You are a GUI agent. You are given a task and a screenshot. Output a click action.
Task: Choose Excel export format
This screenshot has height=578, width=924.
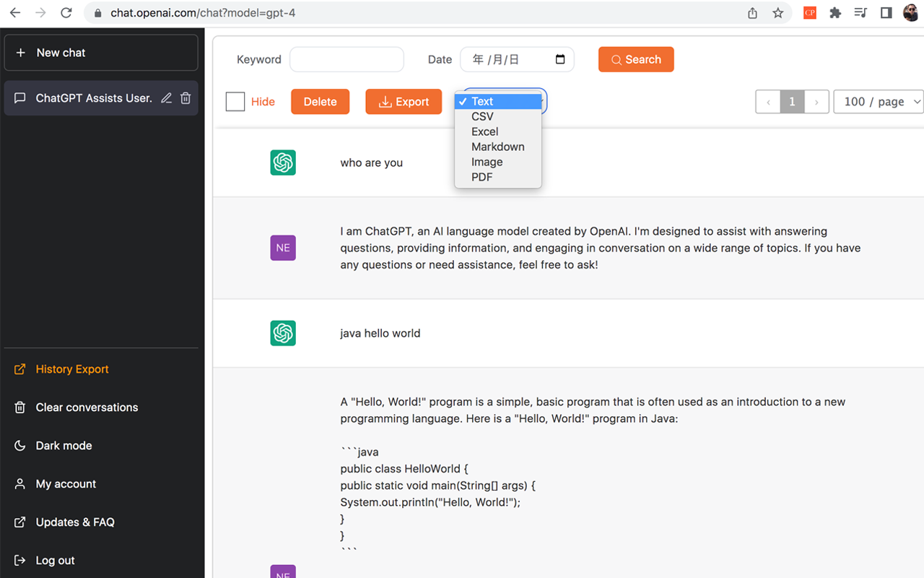(x=498, y=131)
